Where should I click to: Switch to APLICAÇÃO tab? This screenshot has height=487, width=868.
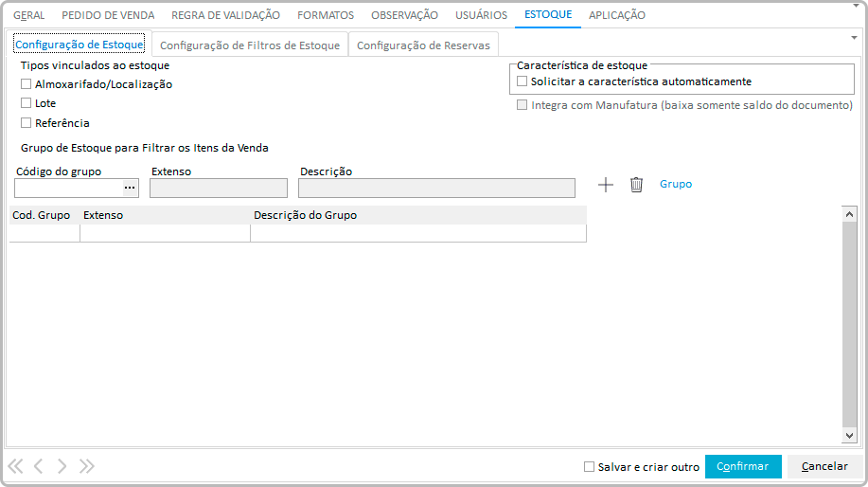point(617,15)
